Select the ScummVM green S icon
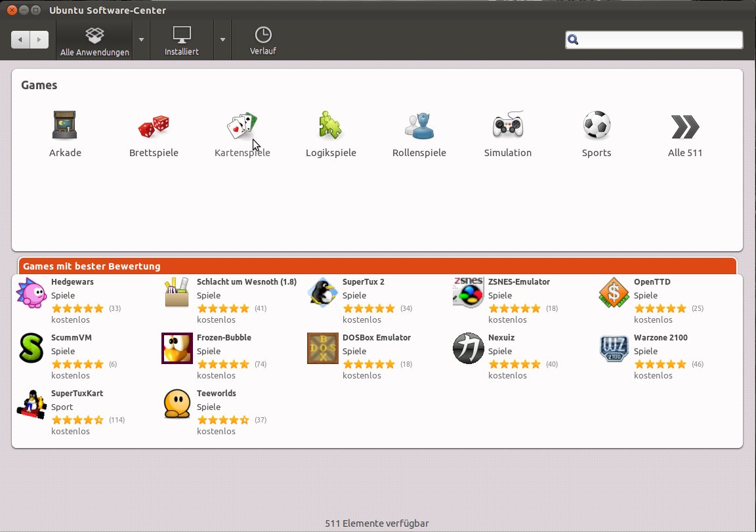 click(x=31, y=348)
